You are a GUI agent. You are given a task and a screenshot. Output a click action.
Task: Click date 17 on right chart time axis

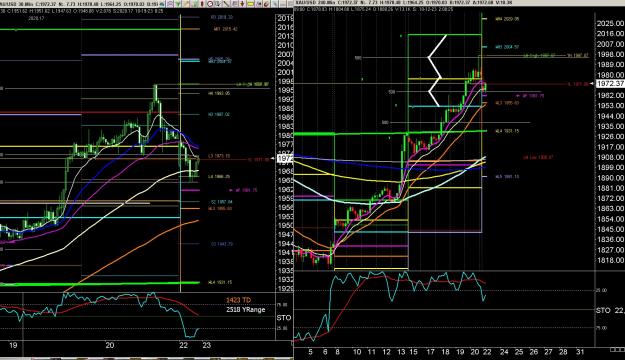[x=430, y=352]
